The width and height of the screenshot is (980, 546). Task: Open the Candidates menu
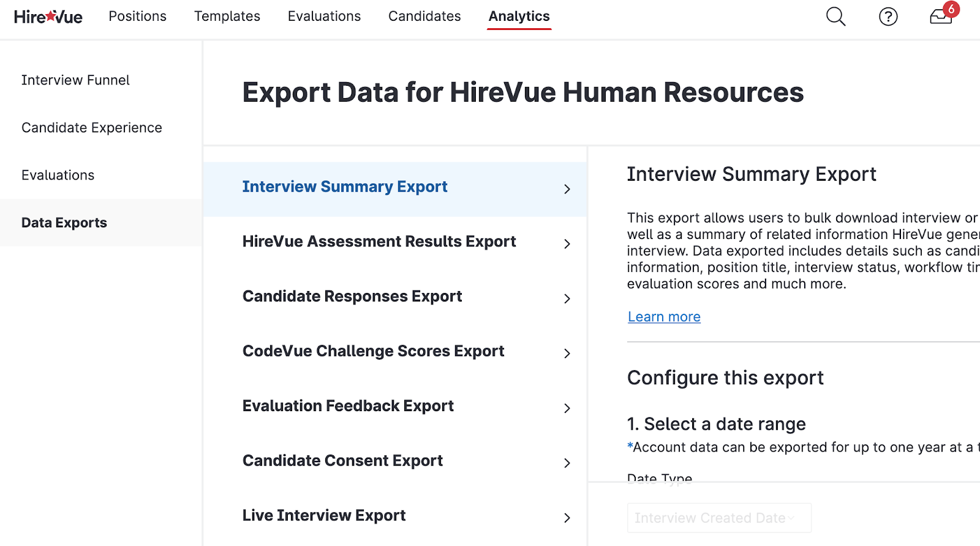tap(424, 17)
